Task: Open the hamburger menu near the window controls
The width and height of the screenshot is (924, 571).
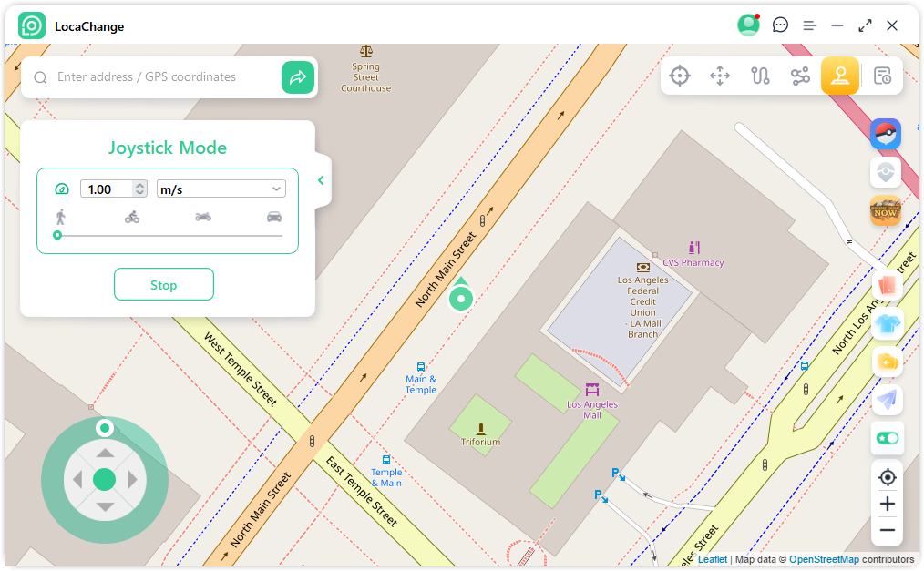Action: click(809, 25)
